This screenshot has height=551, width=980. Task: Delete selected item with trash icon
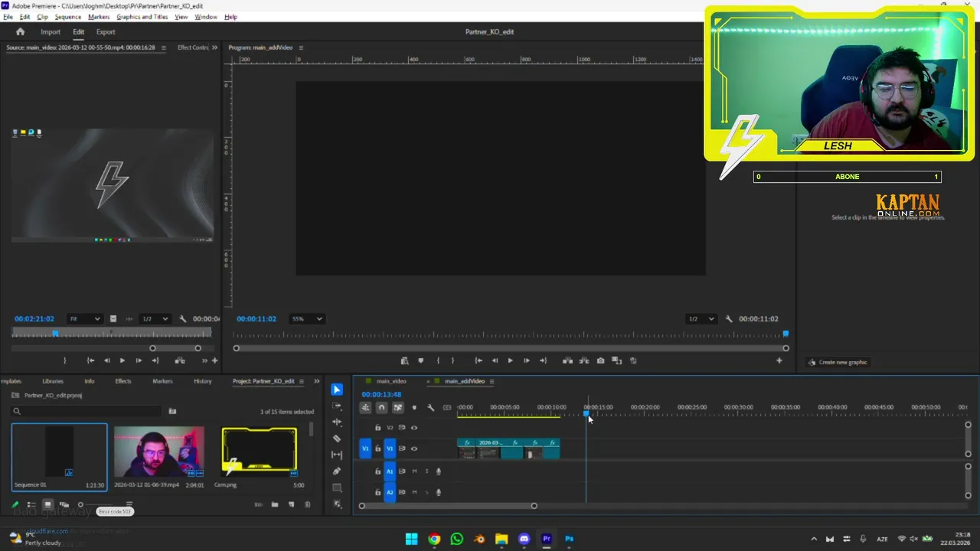coord(308,504)
